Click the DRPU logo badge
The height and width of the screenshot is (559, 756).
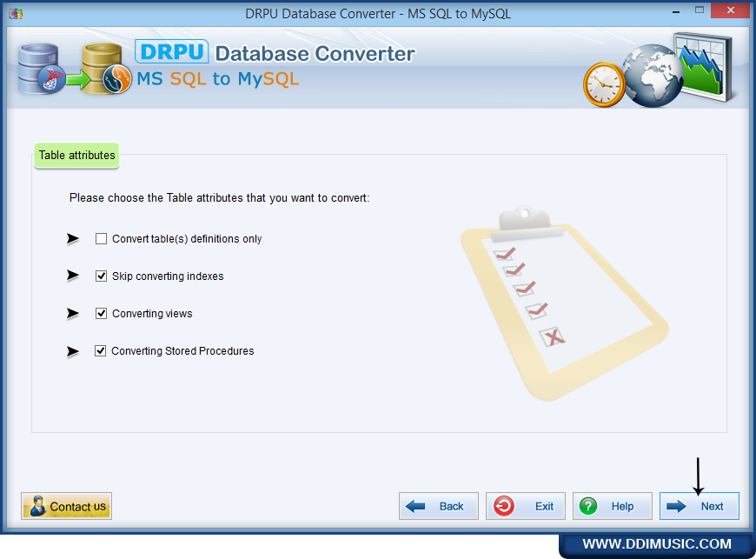coord(172,51)
